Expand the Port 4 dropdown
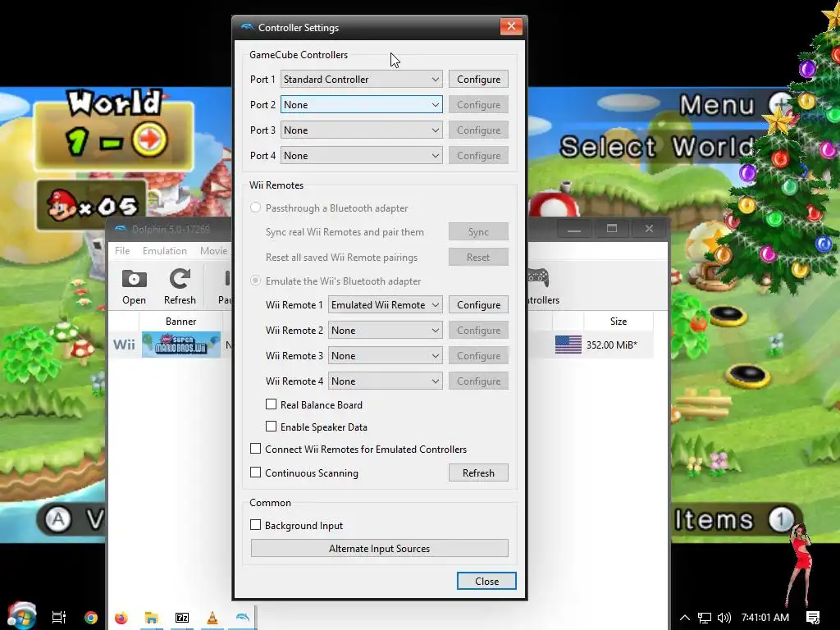Image resolution: width=840 pixels, height=630 pixels. (362, 155)
